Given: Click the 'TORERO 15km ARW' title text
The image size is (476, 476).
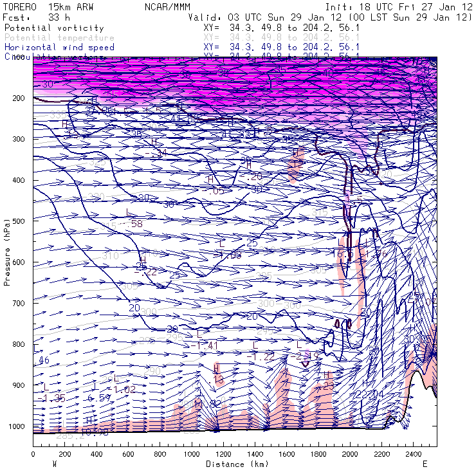Looking at the screenshot, I should (48, 7).
